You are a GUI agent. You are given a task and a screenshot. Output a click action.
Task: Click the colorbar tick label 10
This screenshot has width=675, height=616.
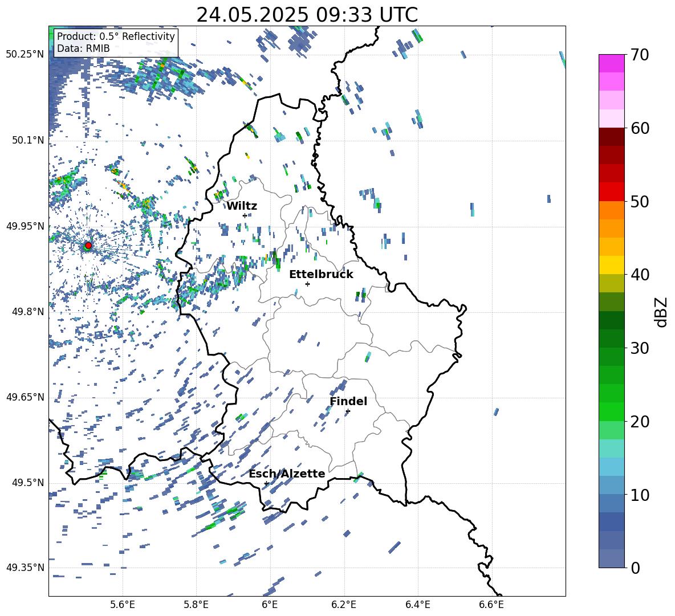pos(640,495)
